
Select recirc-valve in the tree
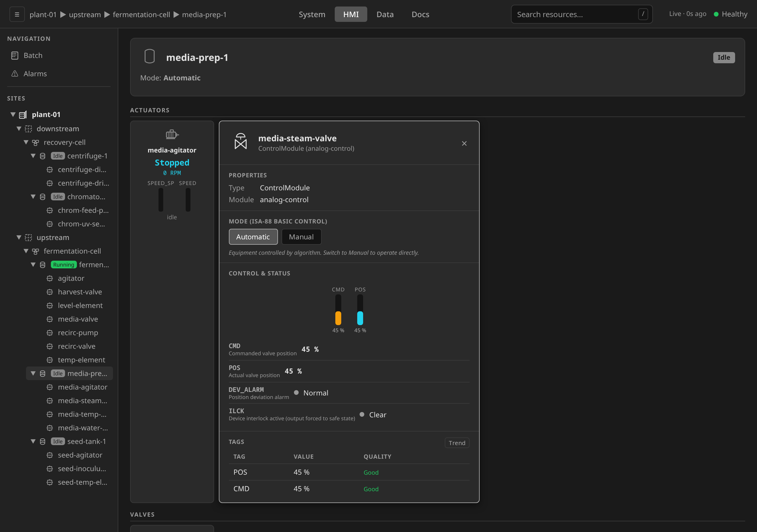click(x=77, y=346)
